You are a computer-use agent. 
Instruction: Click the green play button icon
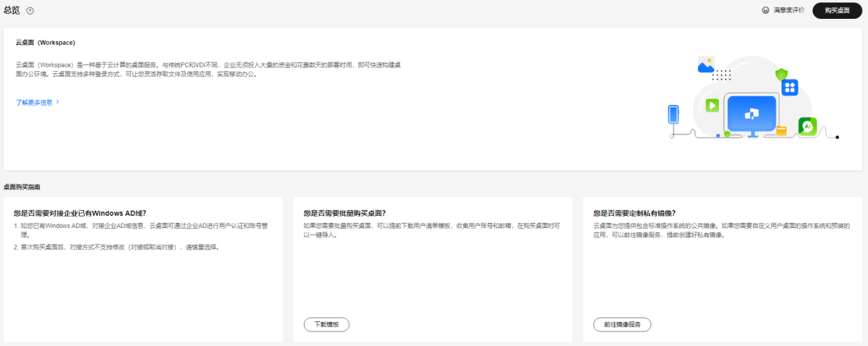712,105
